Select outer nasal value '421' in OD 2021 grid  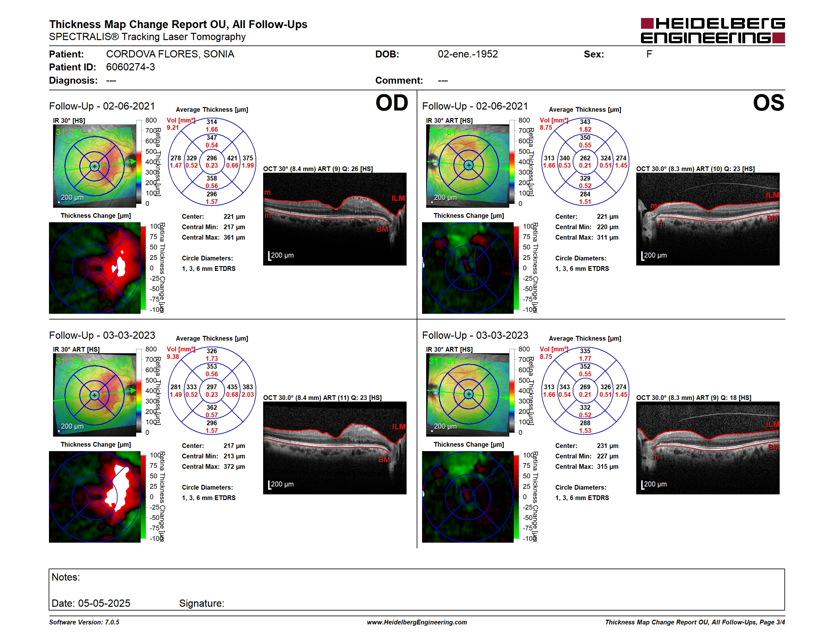[232, 158]
